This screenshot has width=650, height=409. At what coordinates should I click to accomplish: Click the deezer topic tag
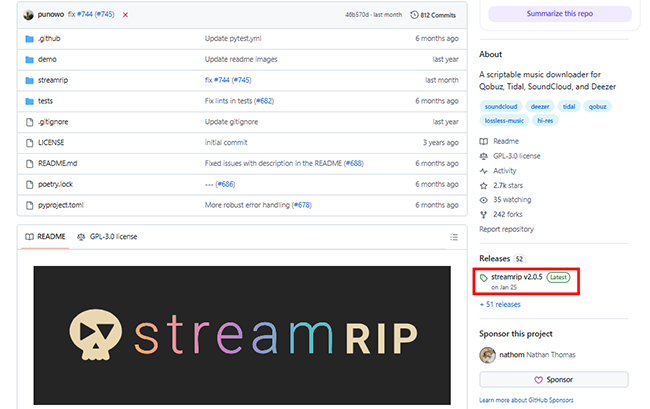[540, 106]
